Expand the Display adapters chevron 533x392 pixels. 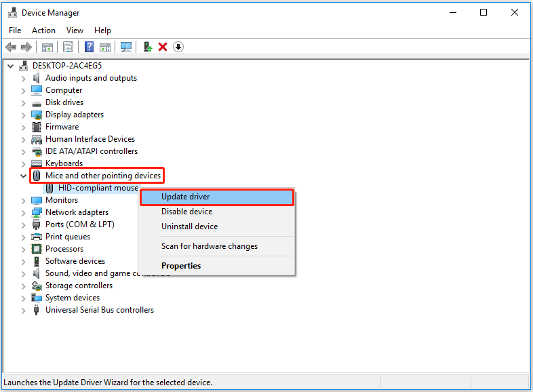23,115
